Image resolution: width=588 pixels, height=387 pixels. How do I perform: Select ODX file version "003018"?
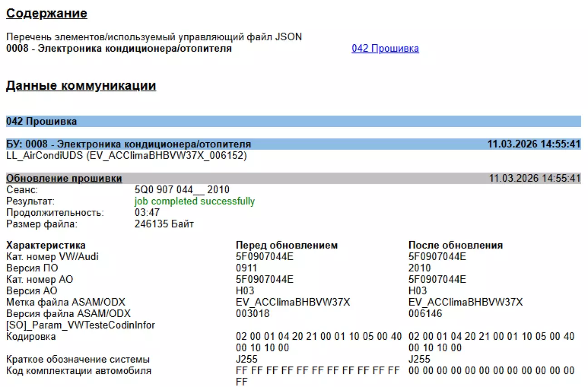point(253,314)
